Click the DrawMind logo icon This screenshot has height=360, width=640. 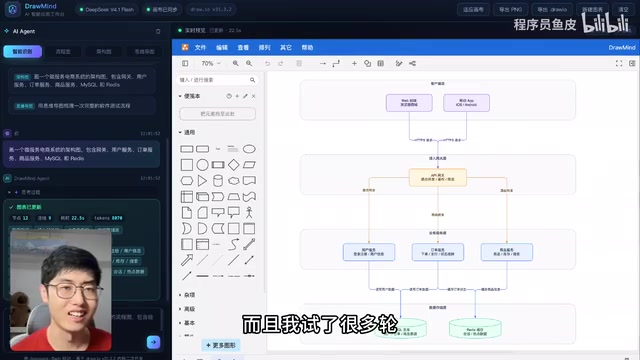pyautogui.click(x=13, y=9)
